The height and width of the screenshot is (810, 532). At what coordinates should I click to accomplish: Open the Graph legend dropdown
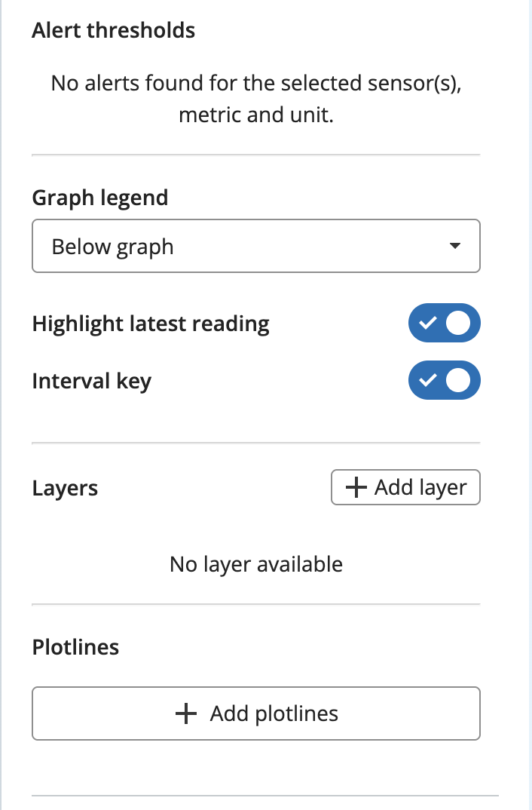pos(256,246)
